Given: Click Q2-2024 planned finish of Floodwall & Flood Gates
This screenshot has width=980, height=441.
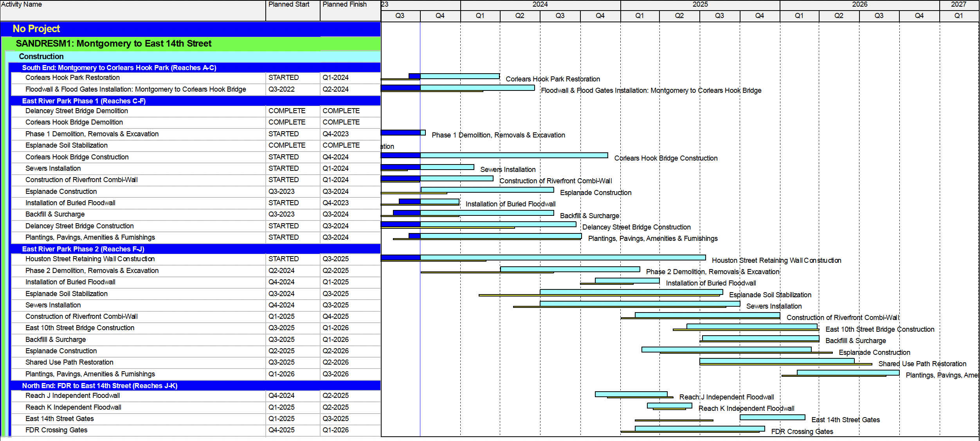Looking at the screenshot, I should pos(335,89).
